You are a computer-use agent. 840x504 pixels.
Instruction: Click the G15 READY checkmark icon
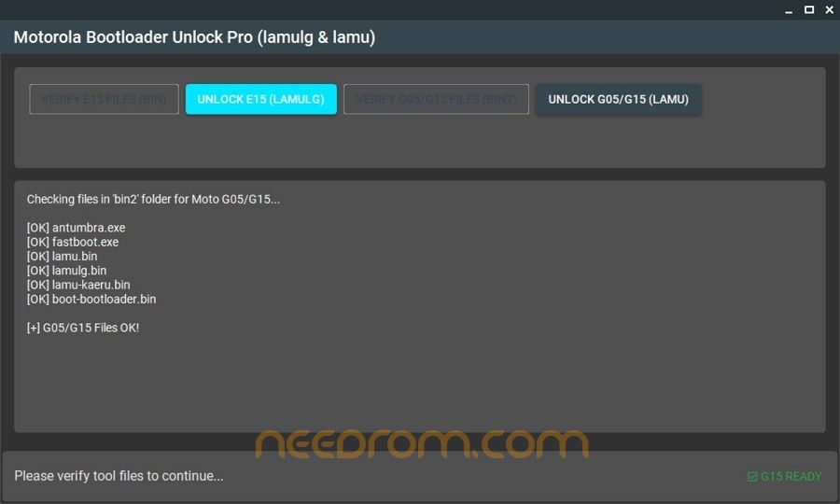pos(752,477)
